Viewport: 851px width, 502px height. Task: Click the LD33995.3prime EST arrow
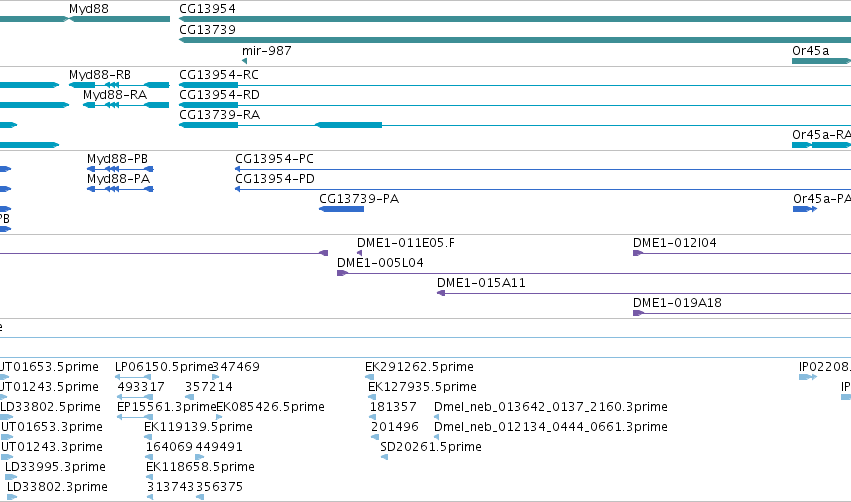[11, 477]
